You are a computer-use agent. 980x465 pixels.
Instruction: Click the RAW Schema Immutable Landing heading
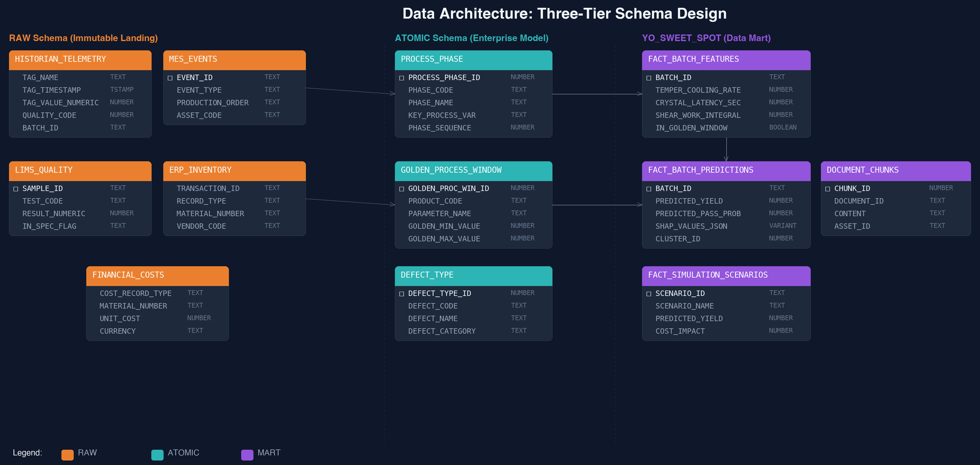83,38
